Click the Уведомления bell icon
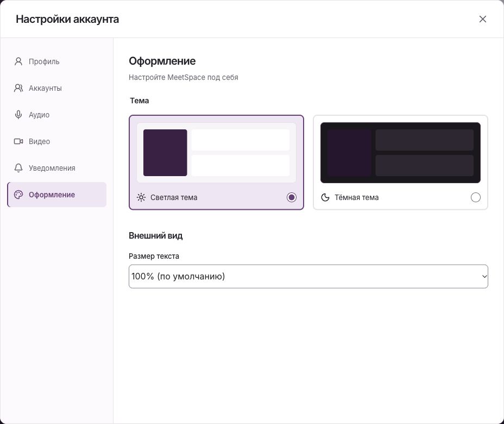The width and height of the screenshot is (504, 424). point(18,168)
